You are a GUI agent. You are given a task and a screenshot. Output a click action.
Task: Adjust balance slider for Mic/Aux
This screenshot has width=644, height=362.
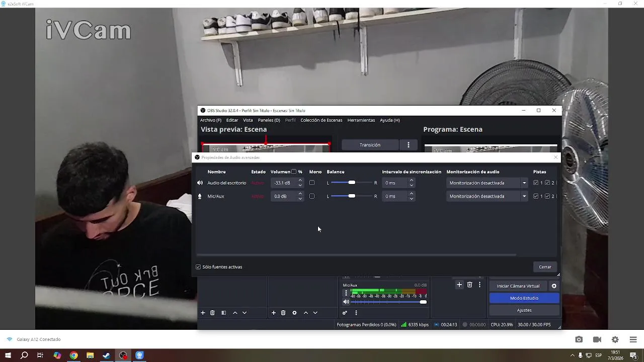(352, 196)
